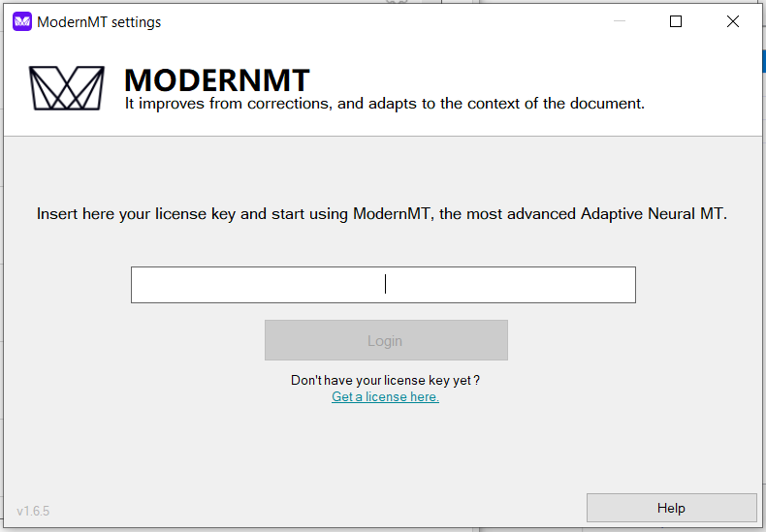
Task: Click 'Don't have your license key yet?' text
Action: [385, 381]
